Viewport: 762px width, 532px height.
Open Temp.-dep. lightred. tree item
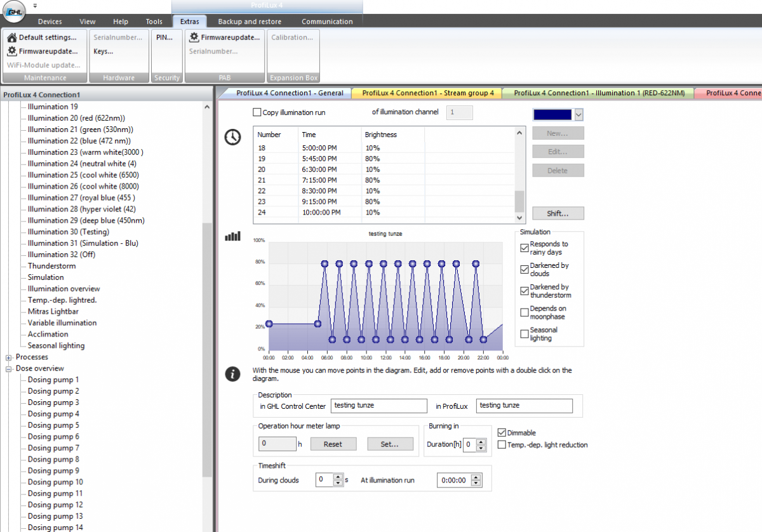(x=62, y=300)
